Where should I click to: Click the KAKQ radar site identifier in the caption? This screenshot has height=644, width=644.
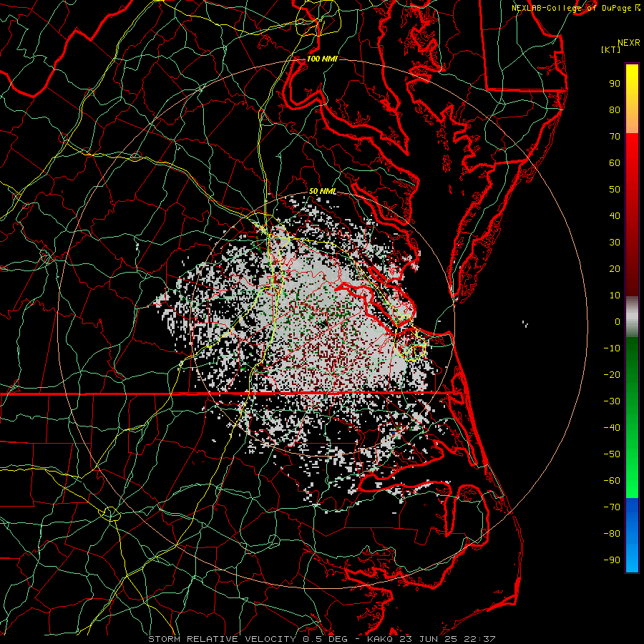[381, 639]
